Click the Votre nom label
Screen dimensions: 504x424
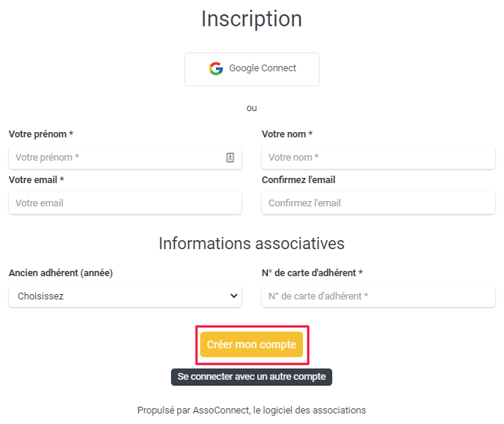[287, 134]
